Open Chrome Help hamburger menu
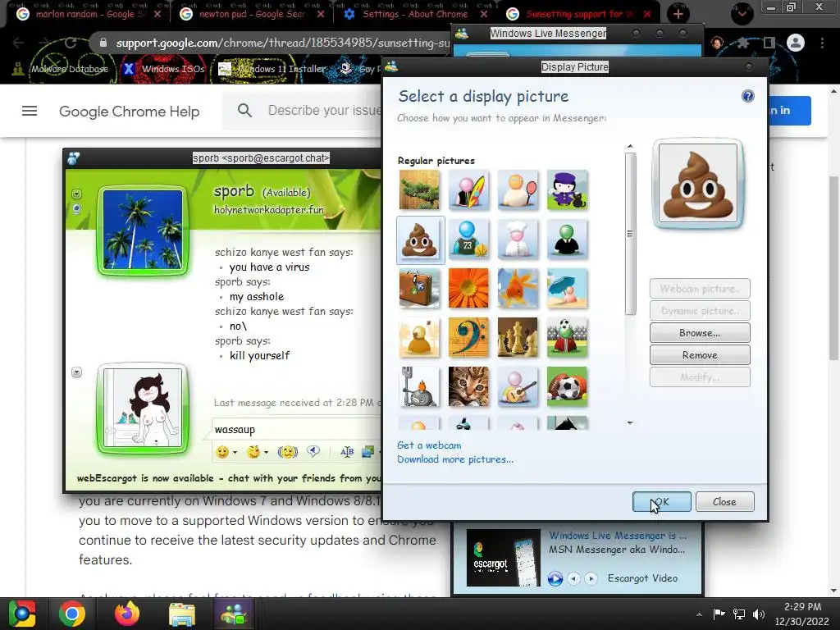The width and height of the screenshot is (840, 630). (30, 111)
